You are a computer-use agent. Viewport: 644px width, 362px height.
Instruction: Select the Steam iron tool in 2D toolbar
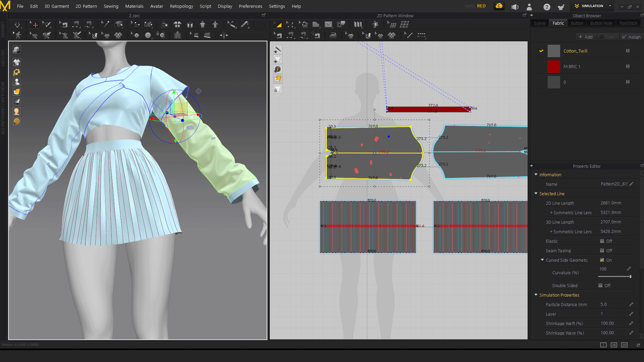[333, 35]
